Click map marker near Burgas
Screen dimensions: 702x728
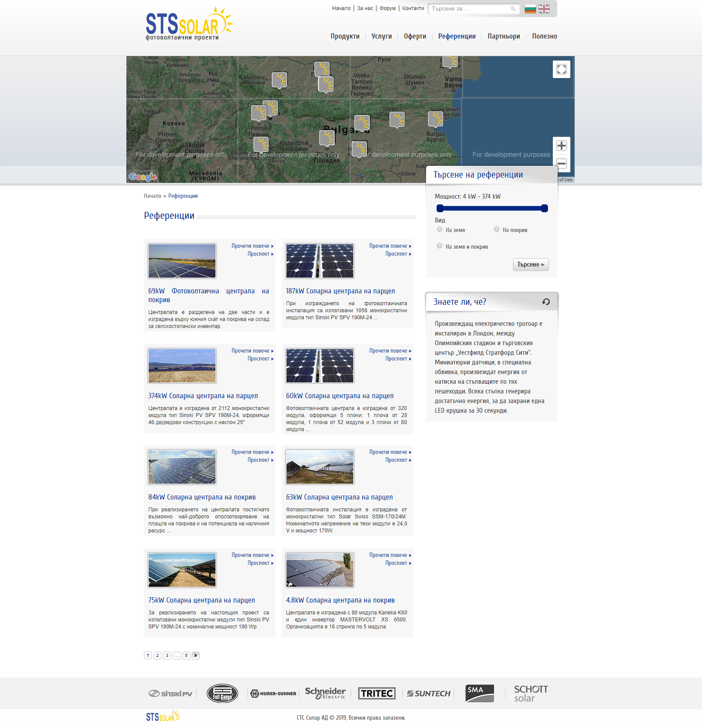pyautogui.click(x=436, y=120)
